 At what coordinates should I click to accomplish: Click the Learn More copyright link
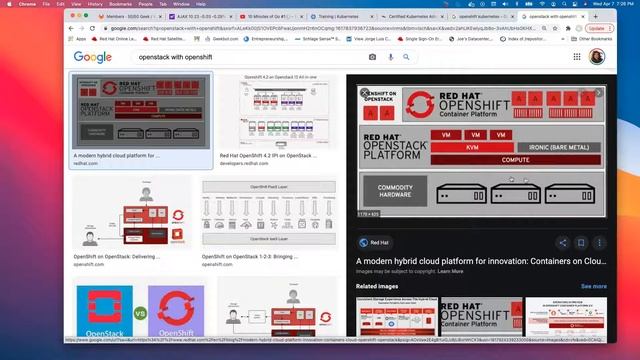(x=450, y=271)
